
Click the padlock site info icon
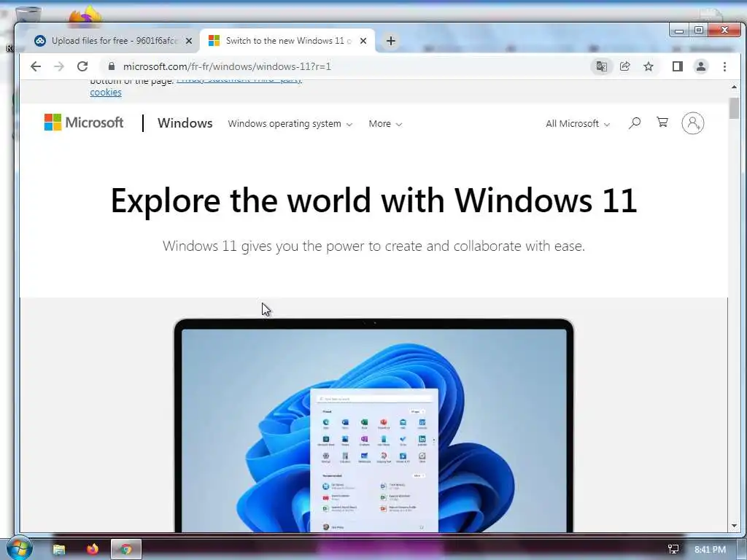click(x=112, y=66)
